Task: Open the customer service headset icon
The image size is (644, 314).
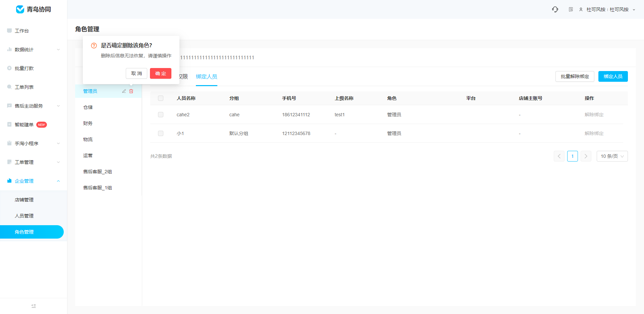Action: tap(555, 9)
